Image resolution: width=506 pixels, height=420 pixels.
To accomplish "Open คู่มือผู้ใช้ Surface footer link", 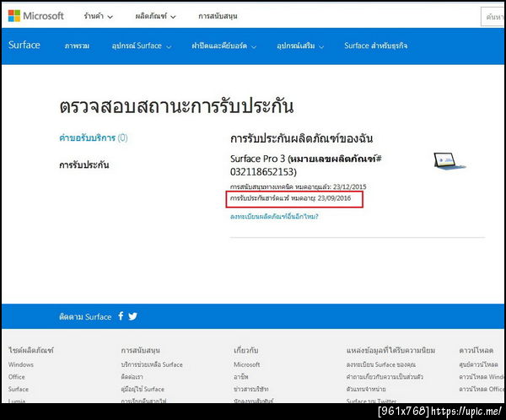I will 143,389.
